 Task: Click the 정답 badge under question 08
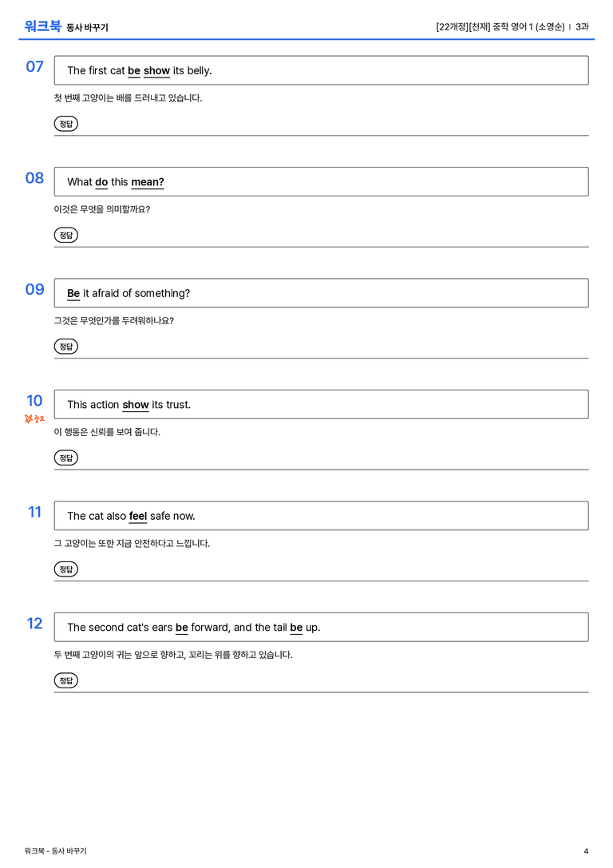click(x=65, y=235)
